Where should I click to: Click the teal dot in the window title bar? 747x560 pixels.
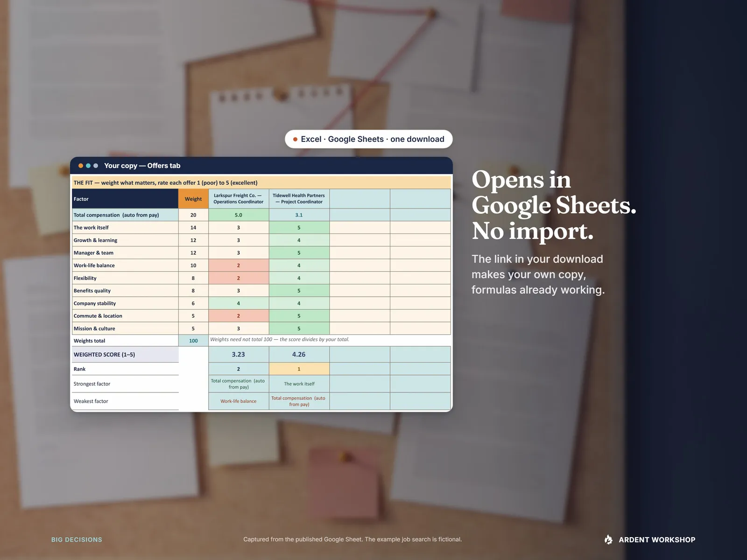88,166
